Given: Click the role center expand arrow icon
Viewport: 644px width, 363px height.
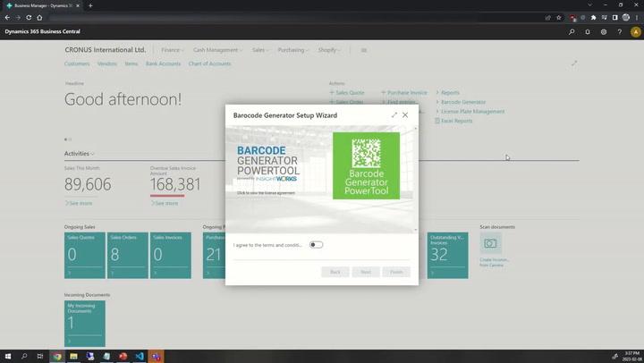Looking at the screenshot, I should click(573, 63).
